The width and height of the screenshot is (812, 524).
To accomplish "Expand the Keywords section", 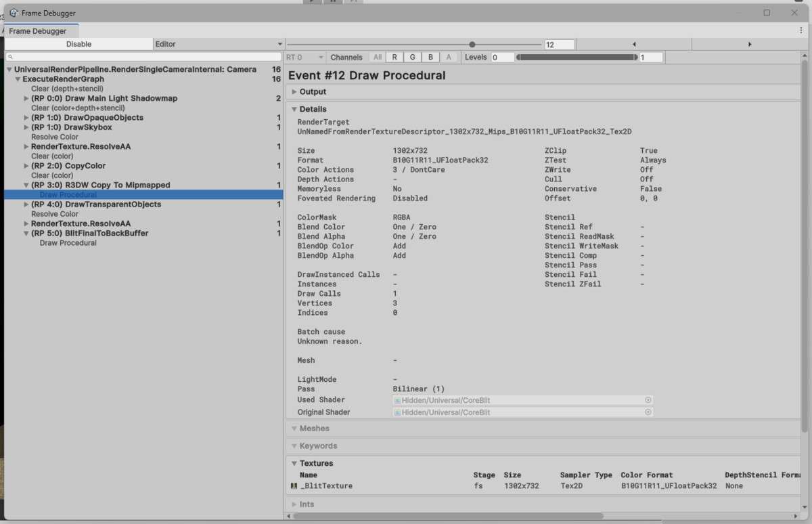I will point(294,446).
